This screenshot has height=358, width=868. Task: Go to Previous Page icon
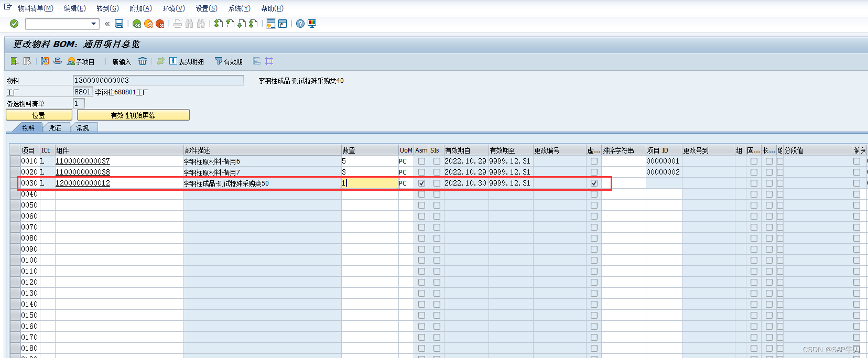click(x=230, y=24)
